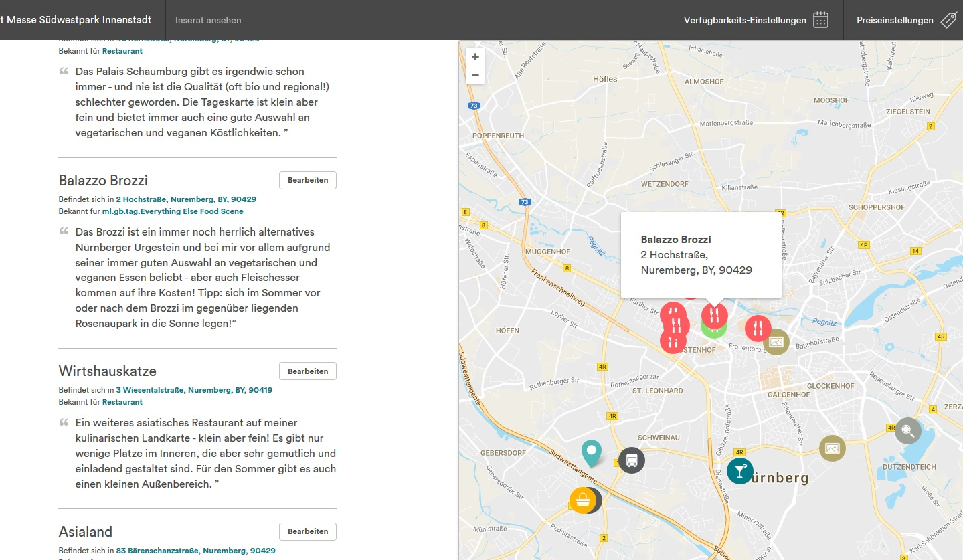Click Bearbeiten for Wirtshauskatze

pos(308,371)
